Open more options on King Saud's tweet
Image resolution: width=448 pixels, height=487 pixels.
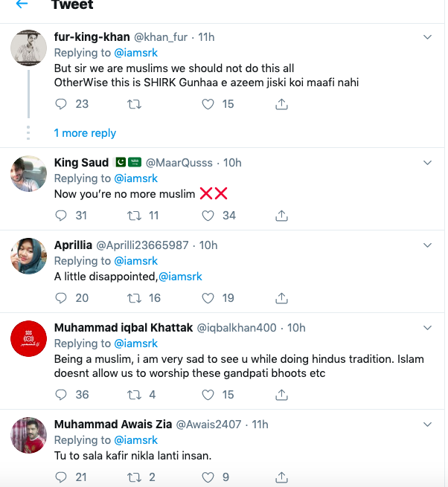coord(428,162)
